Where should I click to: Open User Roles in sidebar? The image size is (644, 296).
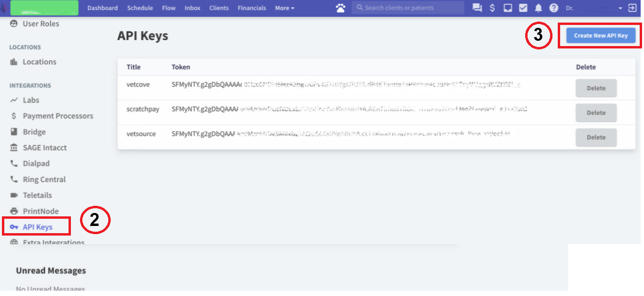41,24
